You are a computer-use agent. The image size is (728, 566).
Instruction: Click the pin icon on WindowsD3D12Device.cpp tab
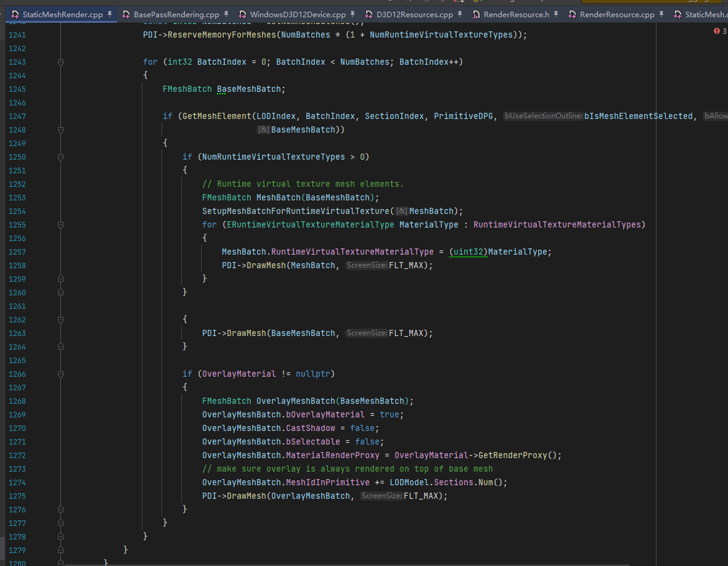[x=353, y=14]
